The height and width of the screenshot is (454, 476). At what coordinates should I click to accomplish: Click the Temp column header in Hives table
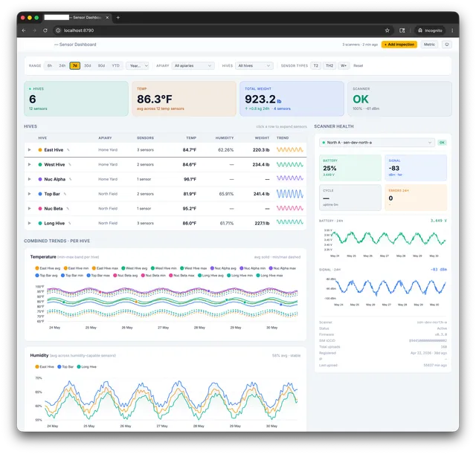click(191, 137)
